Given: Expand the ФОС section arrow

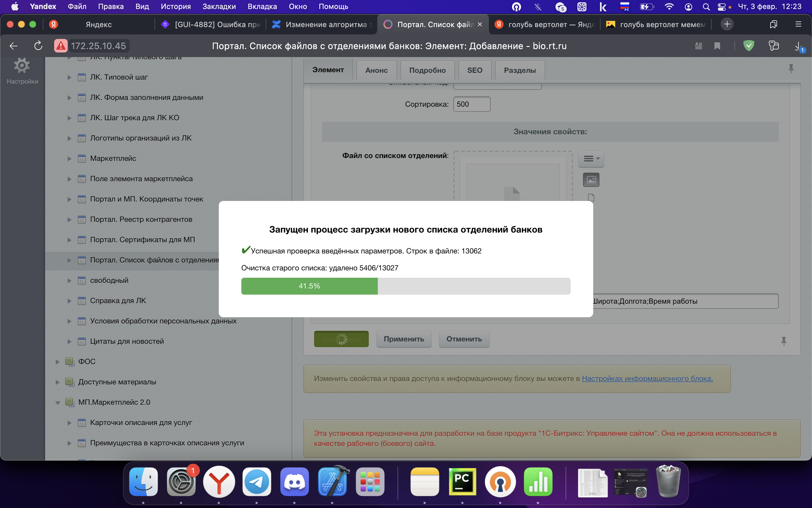Looking at the screenshot, I should point(58,362).
